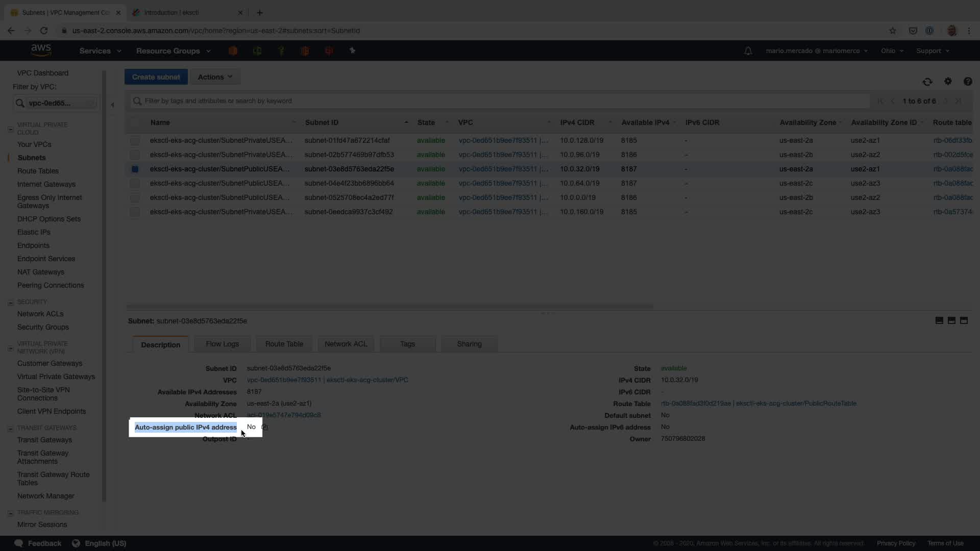Click the Create subnet button
Image resolution: width=980 pixels, height=551 pixels.
[x=156, y=77]
